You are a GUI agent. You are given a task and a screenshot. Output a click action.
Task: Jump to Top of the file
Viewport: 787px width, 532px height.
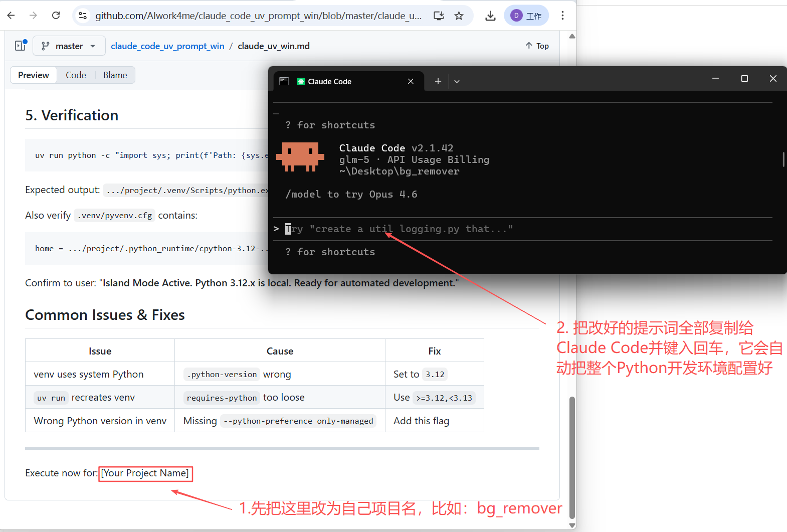point(537,46)
